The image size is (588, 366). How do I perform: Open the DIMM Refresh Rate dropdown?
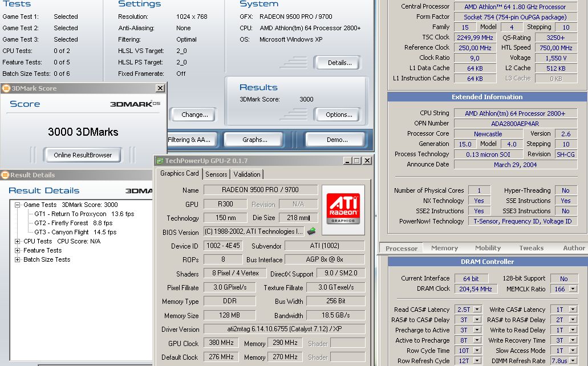point(573,361)
